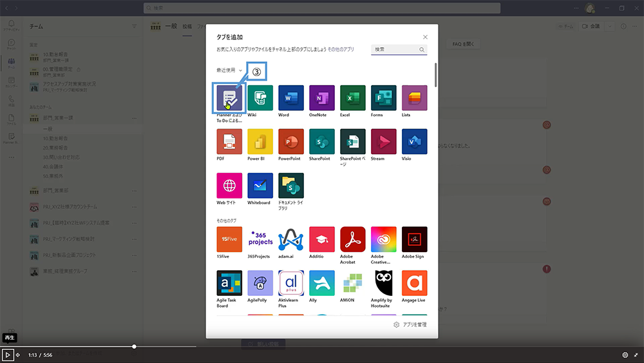The image size is (644, 363).
Task: Choose the Lists app tile
Action: tap(414, 98)
